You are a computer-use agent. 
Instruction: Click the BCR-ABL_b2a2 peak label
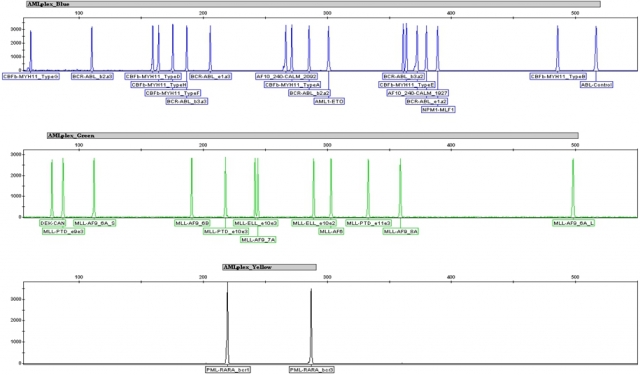(310, 93)
